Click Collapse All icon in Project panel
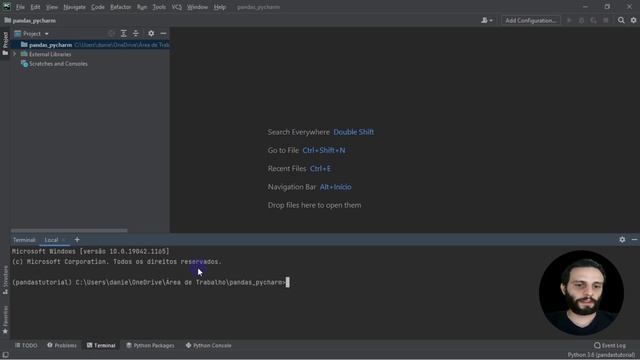This screenshot has width=640, height=360. (x=136, y=33)
